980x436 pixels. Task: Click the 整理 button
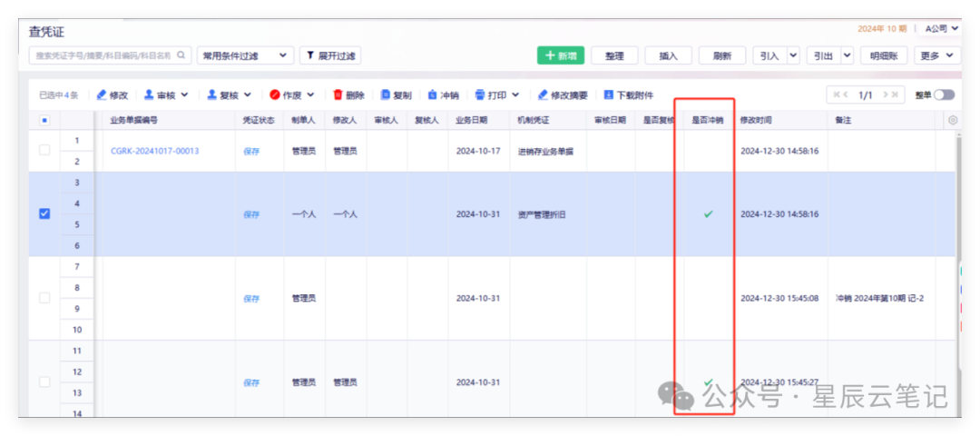click(614, 55)
